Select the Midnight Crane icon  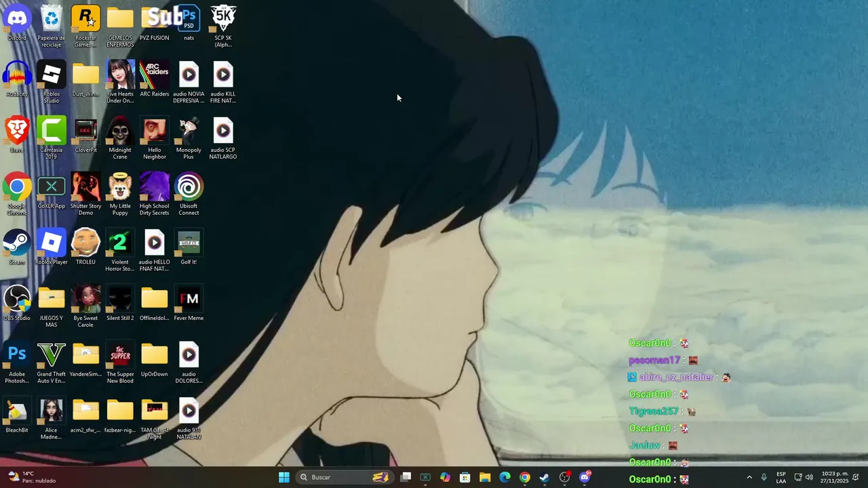point(120,138)
